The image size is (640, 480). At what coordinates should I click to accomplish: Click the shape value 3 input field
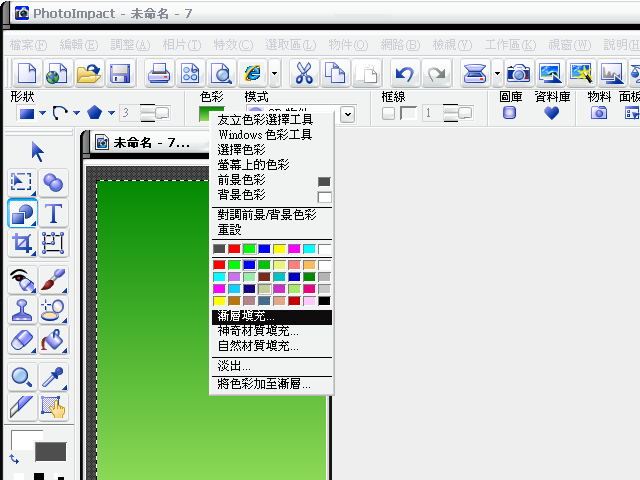pyautogui.click(x=129, y=113)
